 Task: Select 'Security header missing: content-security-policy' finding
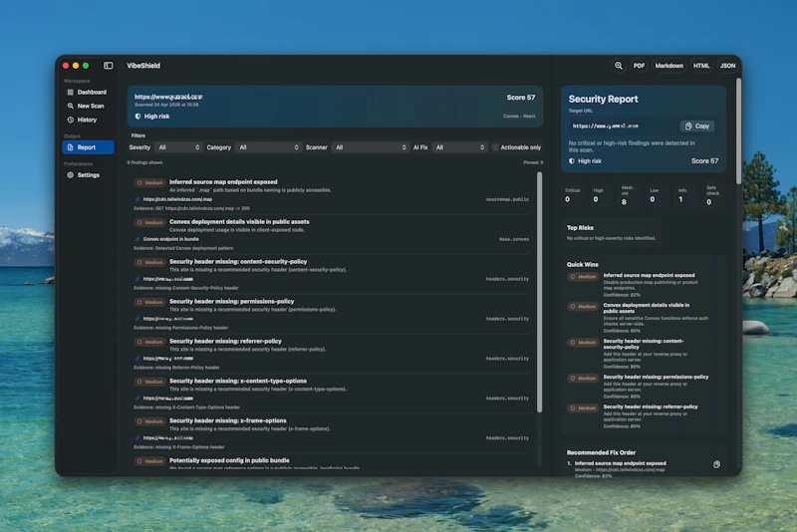click(332, 274)
